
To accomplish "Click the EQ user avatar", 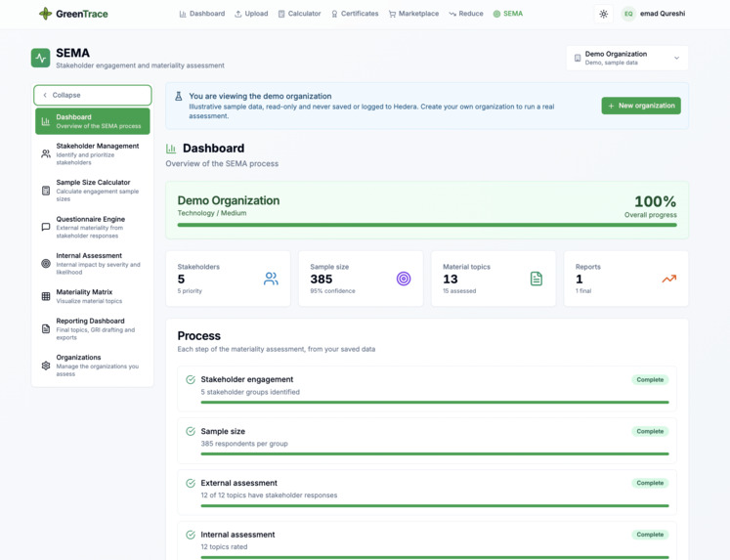I will coord(628,14).
